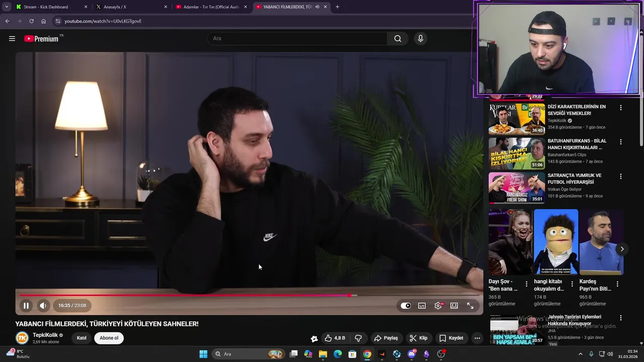Image resolution: width=644 pixels, height=362 pixels.
Task: Open more actions (three dots) under video
Action: pyautogui.click(x=477, y=338)
